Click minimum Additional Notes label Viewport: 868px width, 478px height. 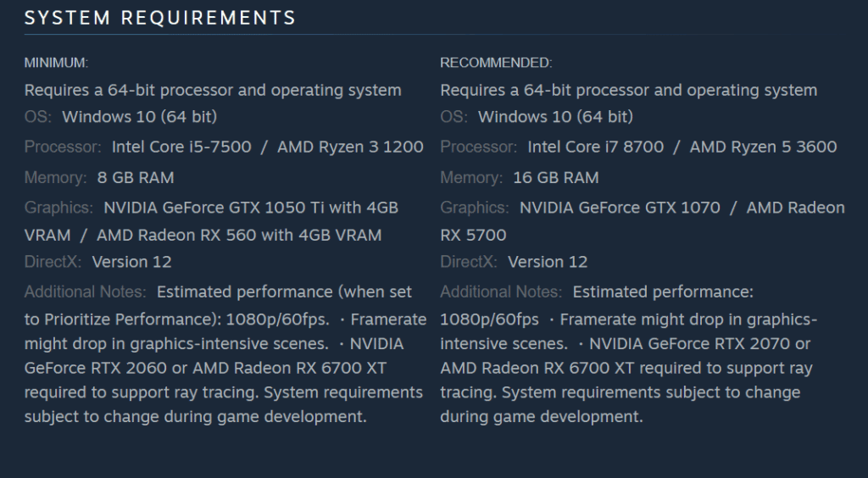coord(86,292)
